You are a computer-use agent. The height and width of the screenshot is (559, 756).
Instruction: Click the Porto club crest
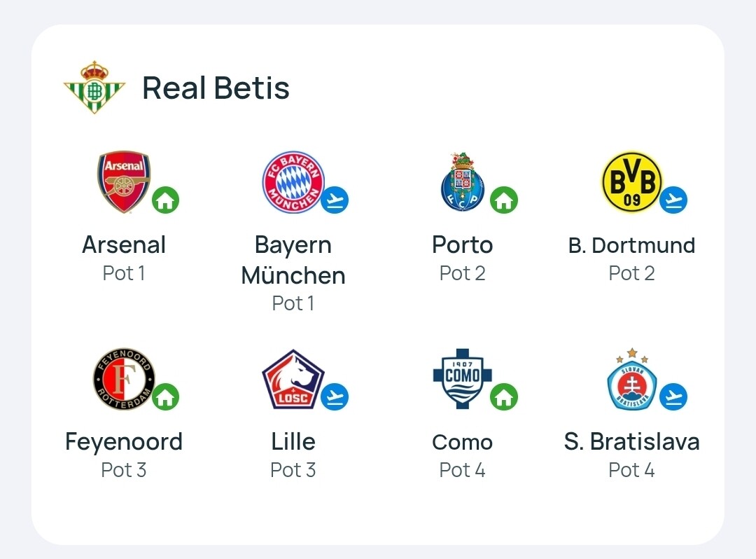tap(463, 182)
